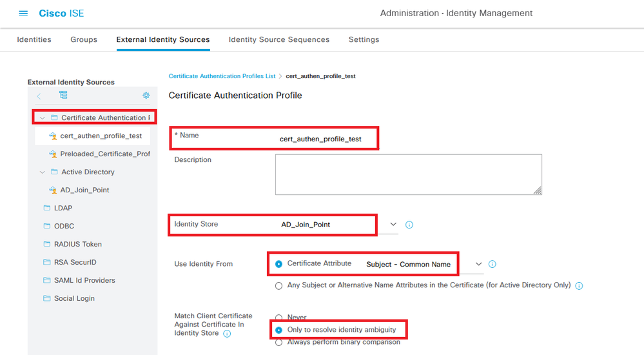Collapse the Active Directory tree folder
The width and height of the screenshot is (644, 355).
(43, 172)
